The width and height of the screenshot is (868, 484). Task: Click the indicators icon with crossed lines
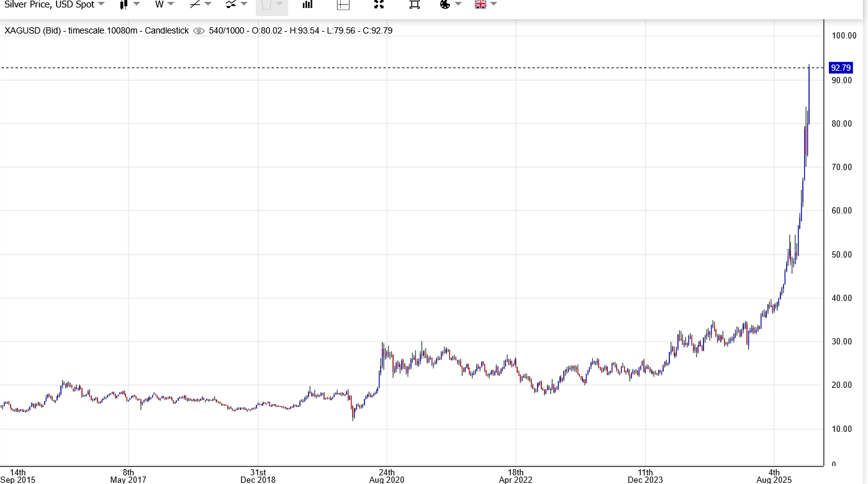(230, 4)
